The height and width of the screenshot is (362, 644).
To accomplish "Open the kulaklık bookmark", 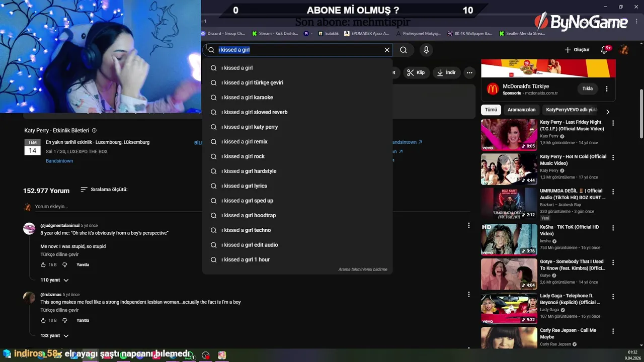I will click(x=329, y=33).
